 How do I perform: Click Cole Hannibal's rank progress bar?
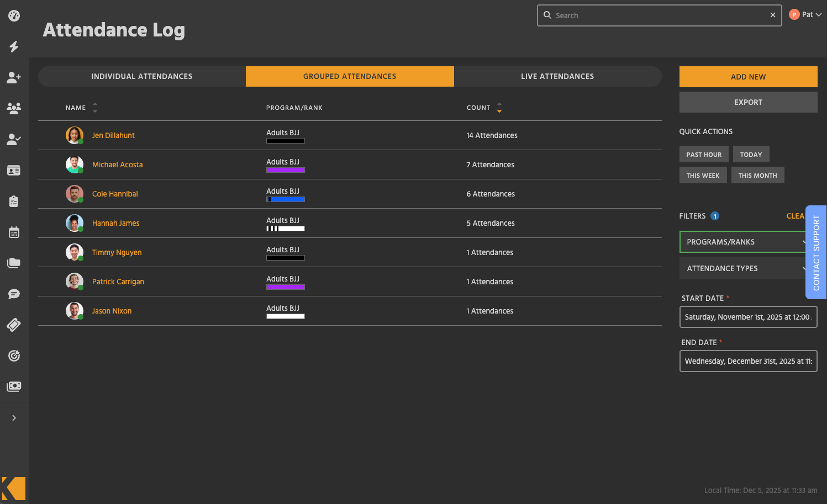point(285,199)
